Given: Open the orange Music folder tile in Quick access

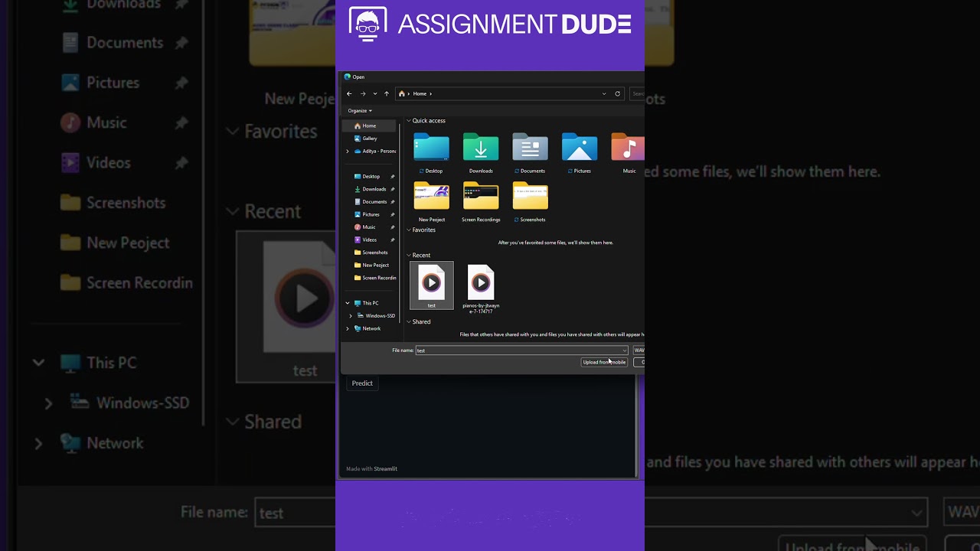Looking at the screenshot, I should click(x=628, y=153).
